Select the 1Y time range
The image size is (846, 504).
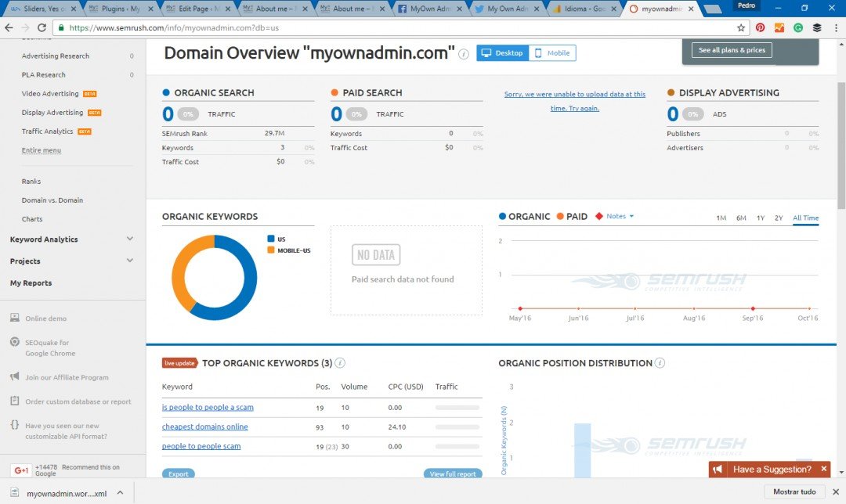coord(760,218)
